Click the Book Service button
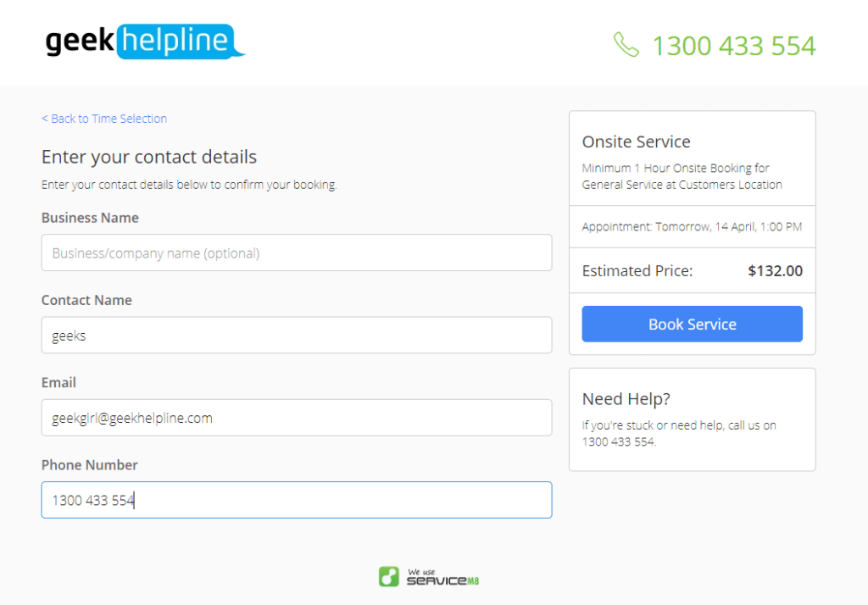Screen dimensions: 868x605 click(692, 324)
